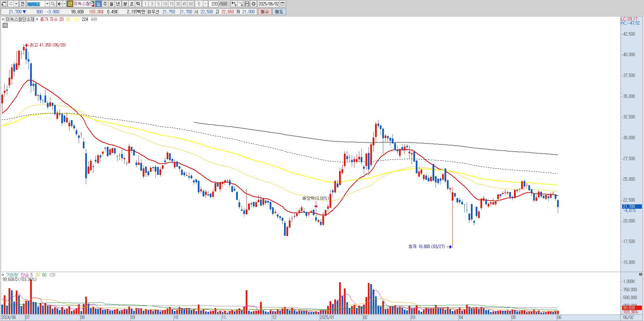
Task: Click the small square marker before 거래량 label
Action: coord(3,275)
